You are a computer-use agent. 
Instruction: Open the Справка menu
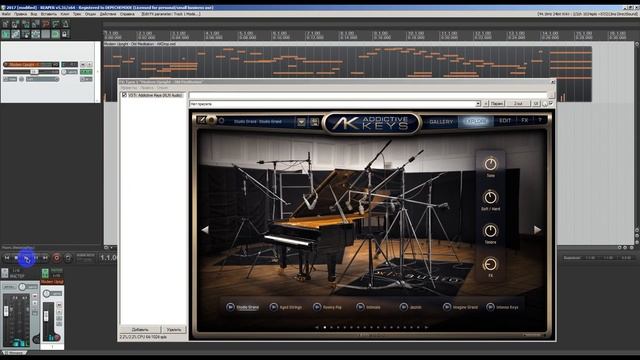point(127,14)
